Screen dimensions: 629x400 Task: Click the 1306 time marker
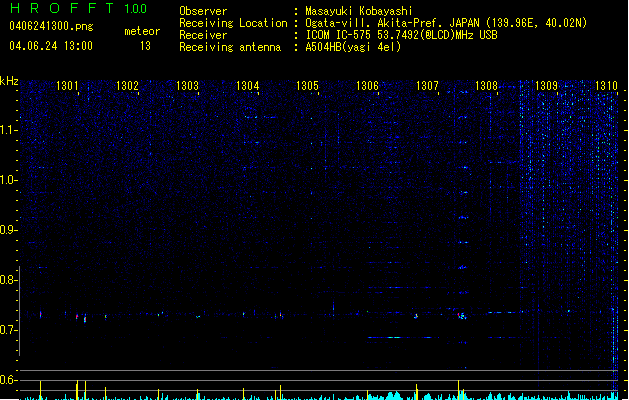point(367,86)
